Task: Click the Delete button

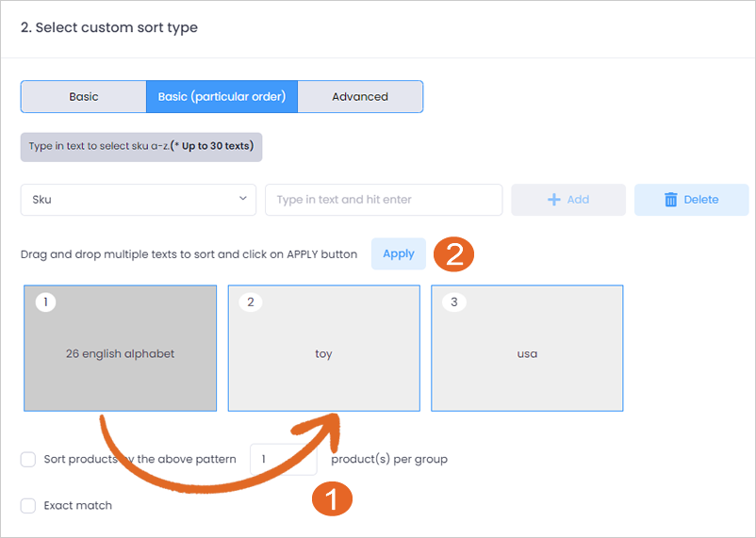Action: [691, 200]
